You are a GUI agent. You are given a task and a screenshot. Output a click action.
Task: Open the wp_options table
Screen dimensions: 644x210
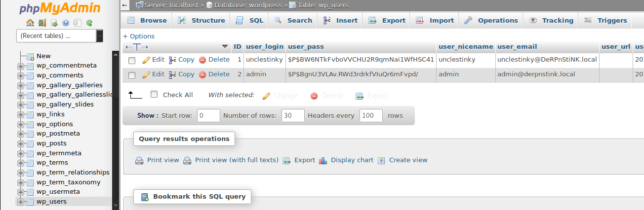[54, 124]
